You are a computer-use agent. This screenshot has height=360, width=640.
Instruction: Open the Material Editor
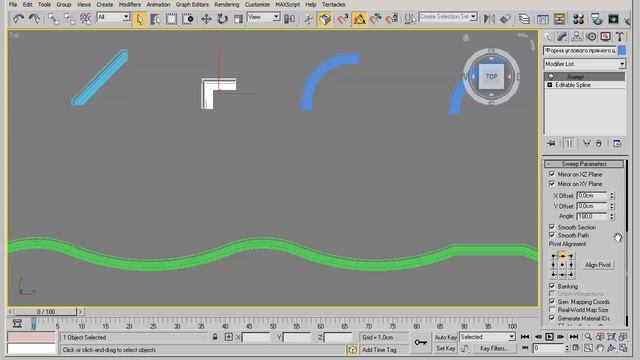578,19
